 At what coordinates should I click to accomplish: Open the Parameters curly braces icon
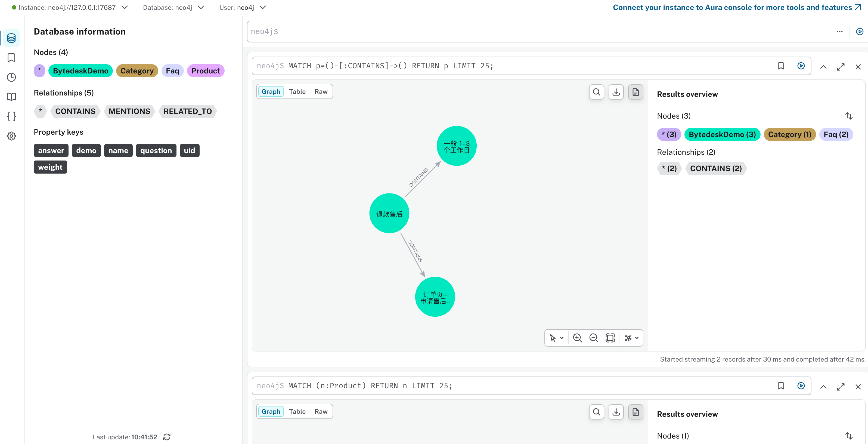tap(11, 116)
